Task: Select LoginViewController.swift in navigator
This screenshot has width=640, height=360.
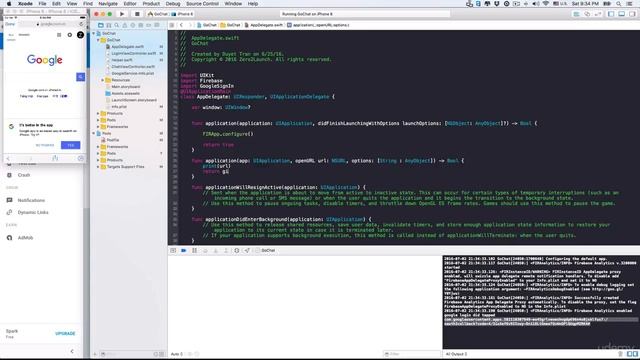Action: coord(133,53)
